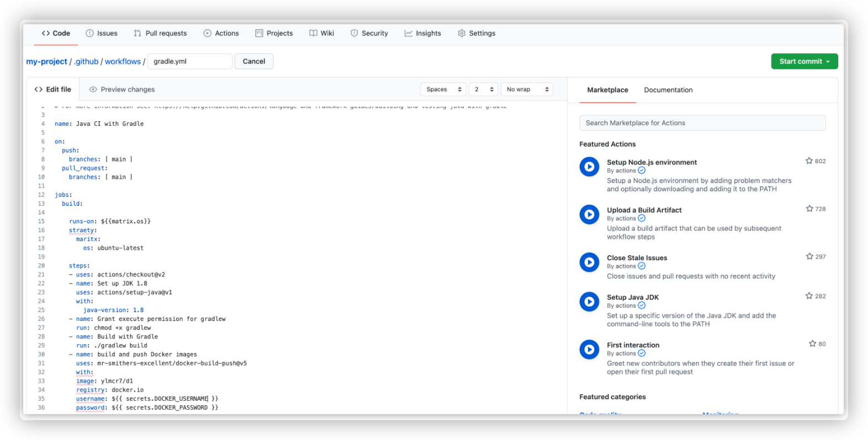The image size is (868, 440).
Task: Go to the Actions tab
Action: click(x=221, y=33)
